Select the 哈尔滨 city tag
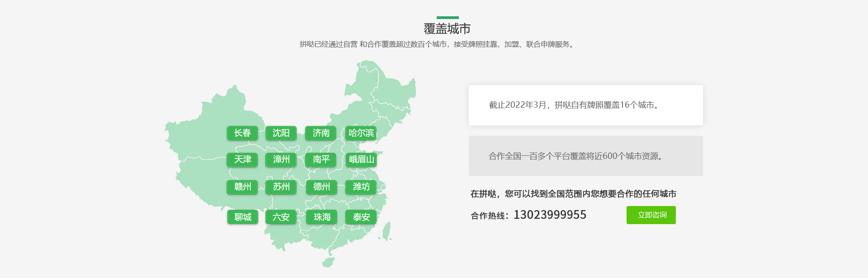Image resolution: width=868 pixels, height=278 pixels. click(361, 133)
